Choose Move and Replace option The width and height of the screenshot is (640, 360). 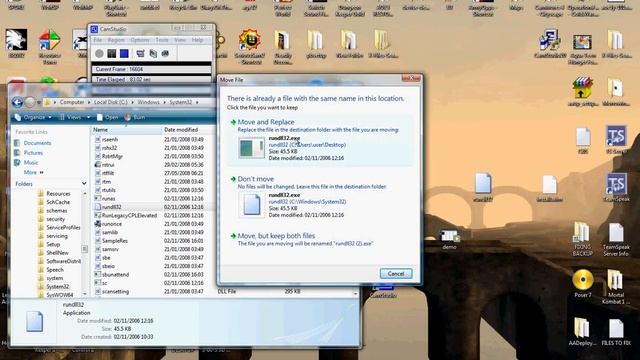click(x=320, y=140)
